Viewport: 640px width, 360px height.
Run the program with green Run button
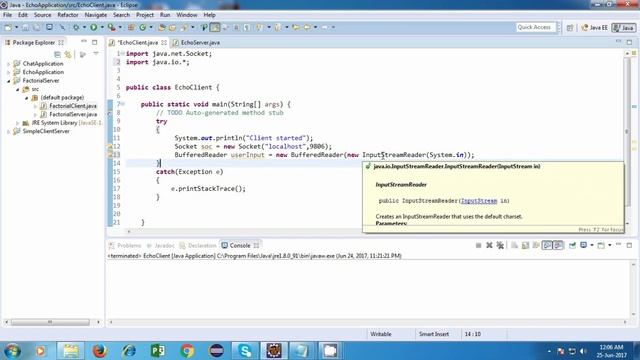(x=93, y=27)
